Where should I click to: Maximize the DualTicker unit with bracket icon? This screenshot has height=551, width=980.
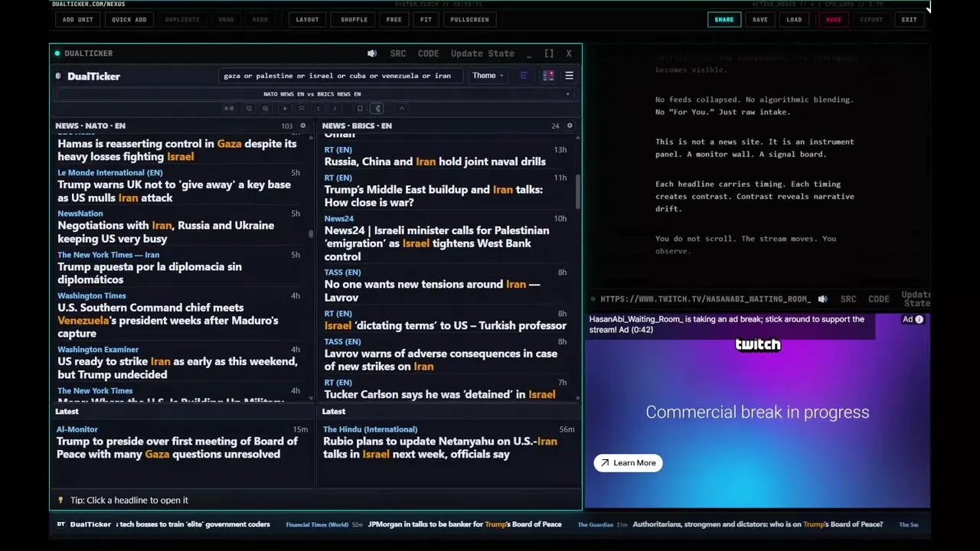pyautogui.click(x=549, y=54)
